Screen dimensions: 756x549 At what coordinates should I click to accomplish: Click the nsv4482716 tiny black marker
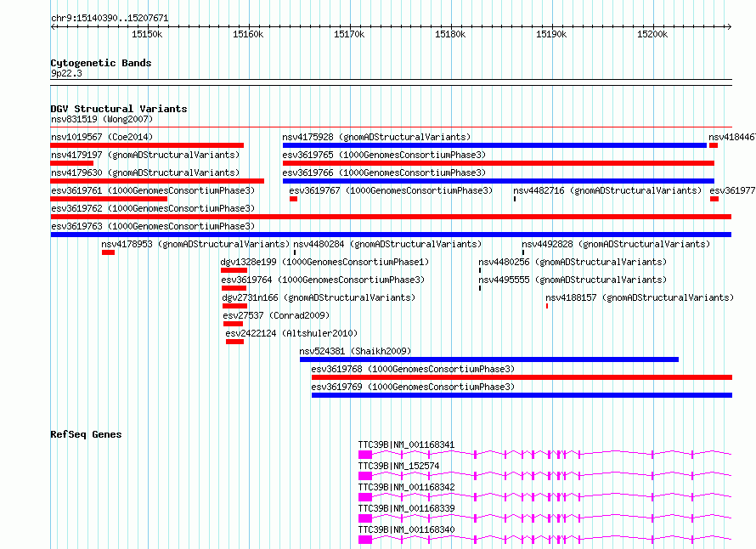coord(515,199)
